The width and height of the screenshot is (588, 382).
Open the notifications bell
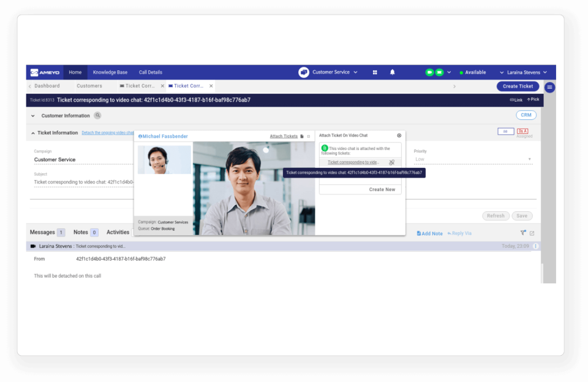point(391,72)
